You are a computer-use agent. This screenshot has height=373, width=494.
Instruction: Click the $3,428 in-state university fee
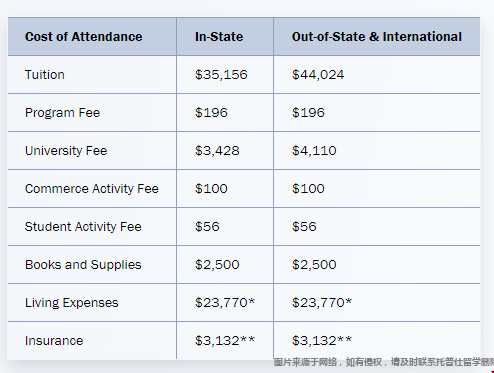(217, 151)
